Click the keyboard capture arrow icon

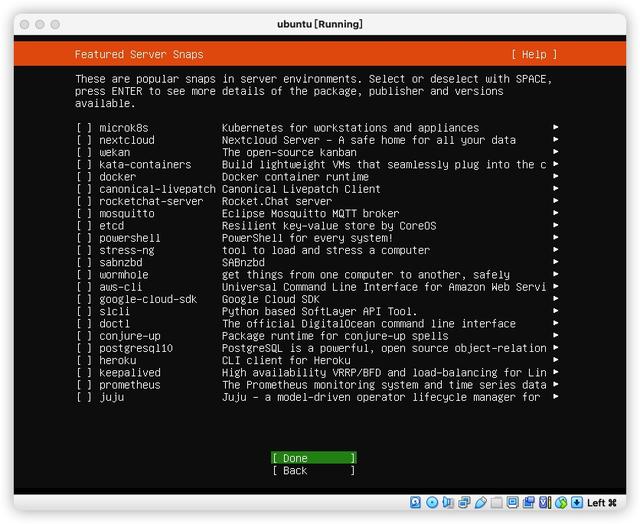(577, 502)
